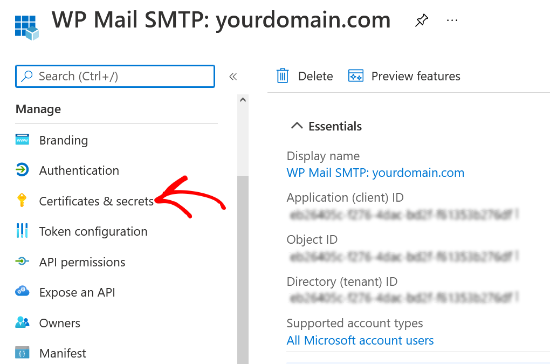Image resolution: width=550 pixels, height=364 pixels.
Task: Pin the WP Mail SMTP blade
Action: click(x=421, y=20)
